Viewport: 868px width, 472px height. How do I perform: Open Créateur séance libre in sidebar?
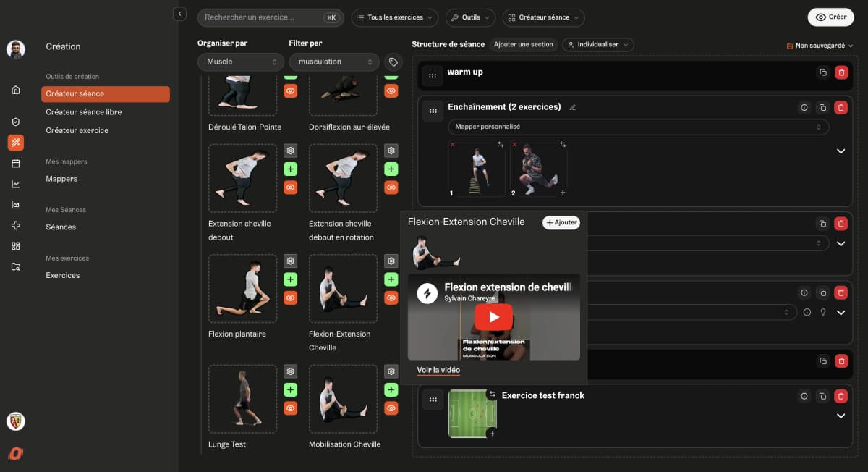point(84,112)
